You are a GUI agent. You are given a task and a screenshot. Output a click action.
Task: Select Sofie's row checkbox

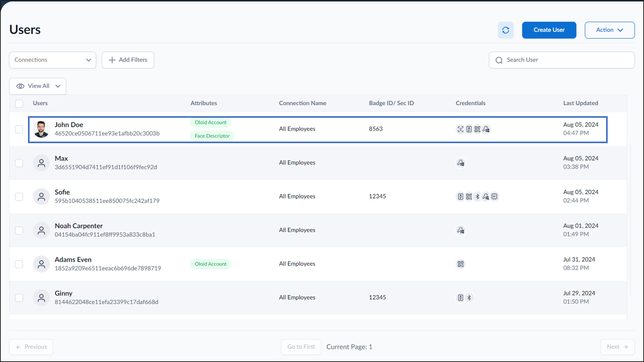pos(19,197)
